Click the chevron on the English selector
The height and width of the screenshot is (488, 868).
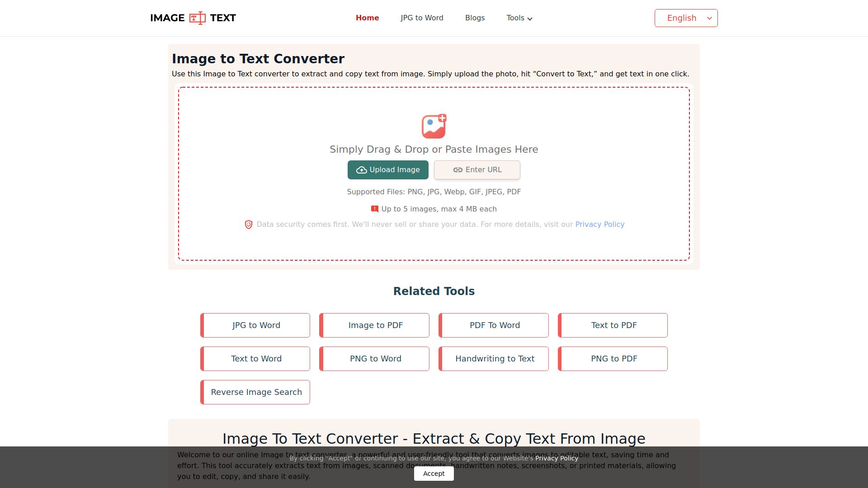pyautogui.click(x=709, y=18)
